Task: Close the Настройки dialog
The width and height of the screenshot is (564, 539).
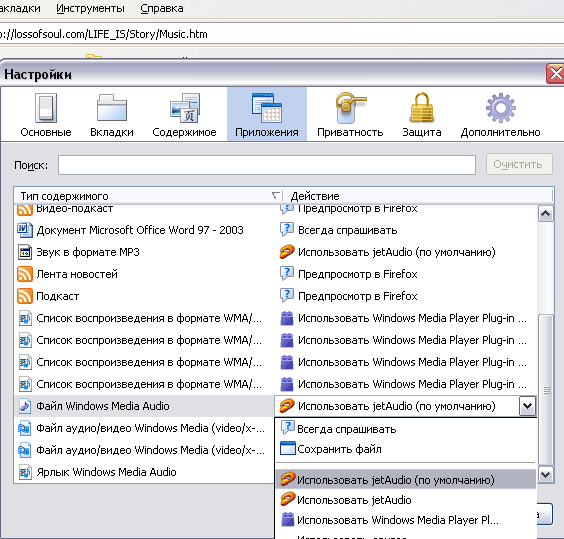Action: [555, 74]
